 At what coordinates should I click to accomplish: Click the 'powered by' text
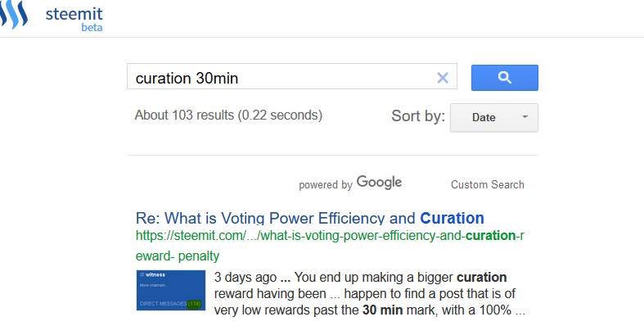click(x=326, y=185)
